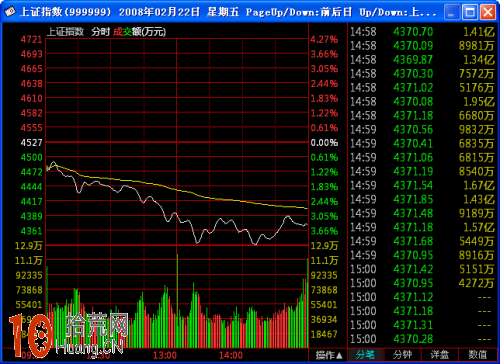The image size is (500, 364).
Task: Select tick row with price 4370.56
Action: pos(422,130)
